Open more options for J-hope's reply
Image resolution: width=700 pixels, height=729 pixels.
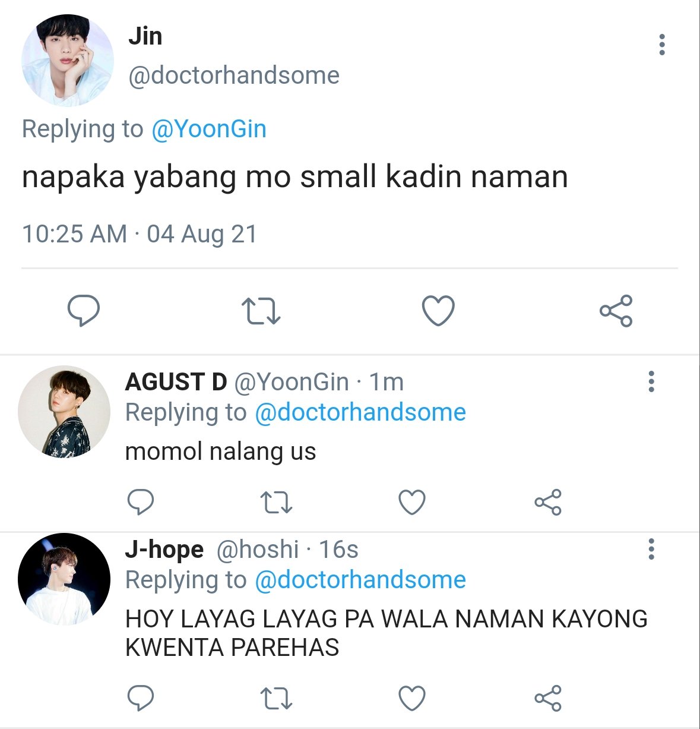(651, 550)
